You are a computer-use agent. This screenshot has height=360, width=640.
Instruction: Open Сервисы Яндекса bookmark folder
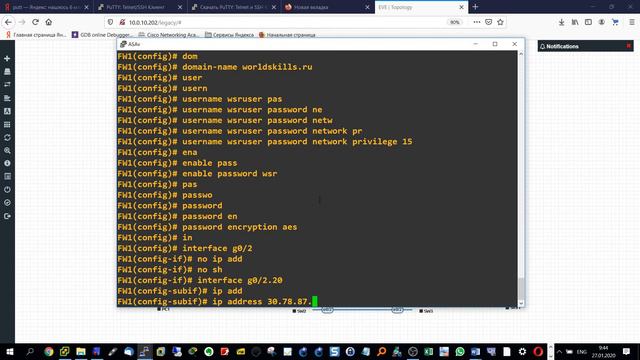click(x=229, y=35)
